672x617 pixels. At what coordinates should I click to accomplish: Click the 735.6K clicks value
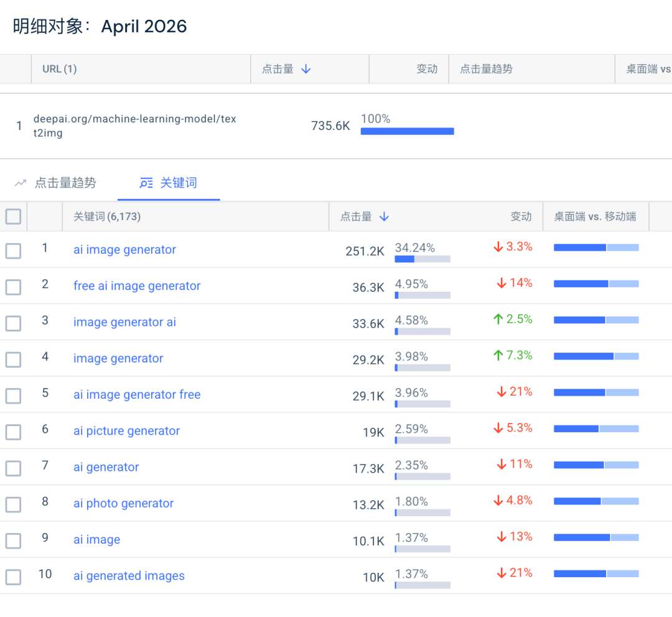pos(330,126)
